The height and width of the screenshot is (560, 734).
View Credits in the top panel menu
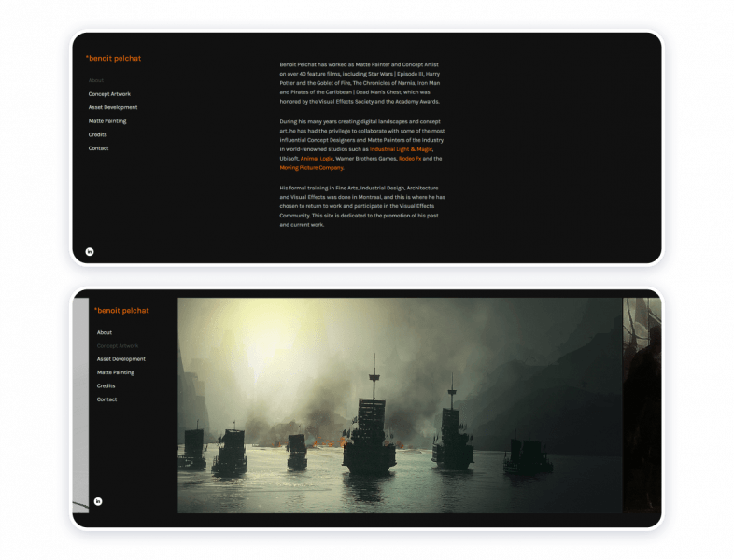click(97, 134)
